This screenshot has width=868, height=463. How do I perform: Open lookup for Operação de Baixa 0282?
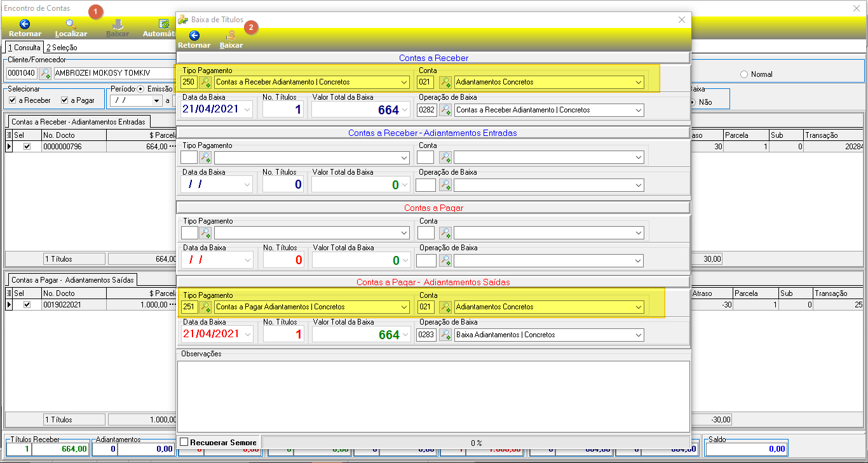(445, 110)
